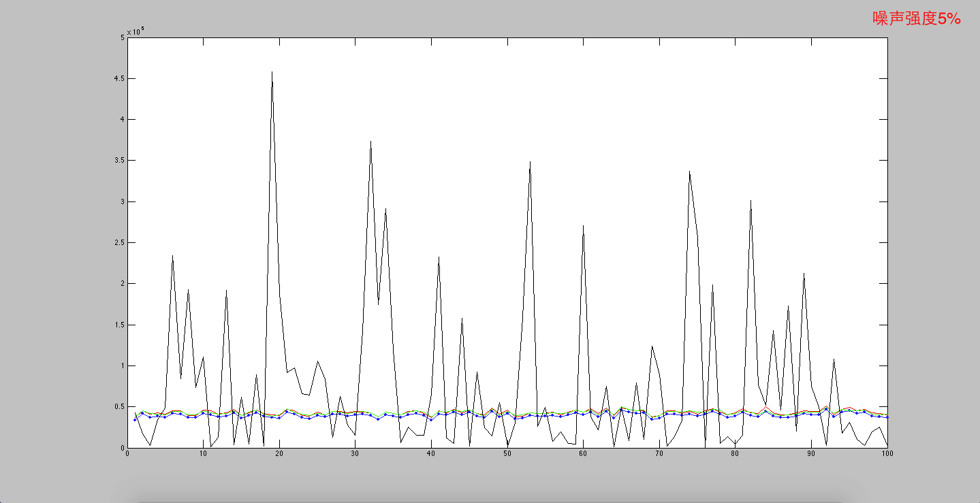Select the x-axis tick label "100"
Viewport: 980px width, 503px height.
click(x=887, y=453)
